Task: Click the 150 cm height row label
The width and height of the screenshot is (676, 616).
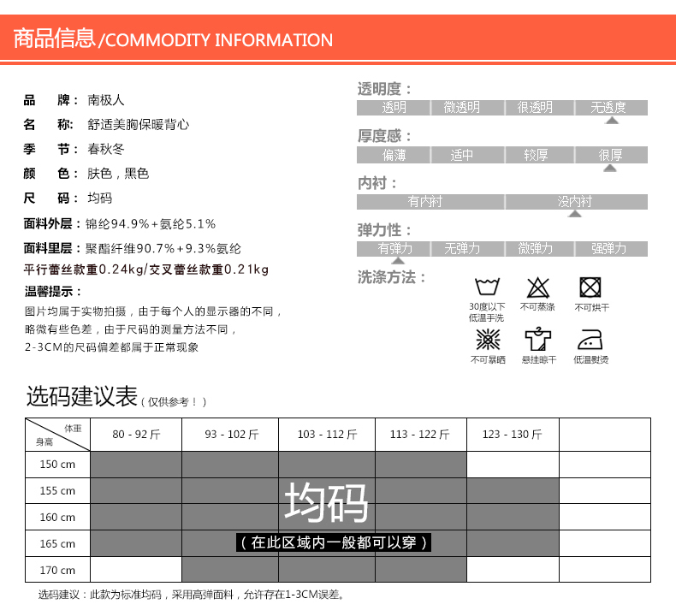Action: coord(57,464)
